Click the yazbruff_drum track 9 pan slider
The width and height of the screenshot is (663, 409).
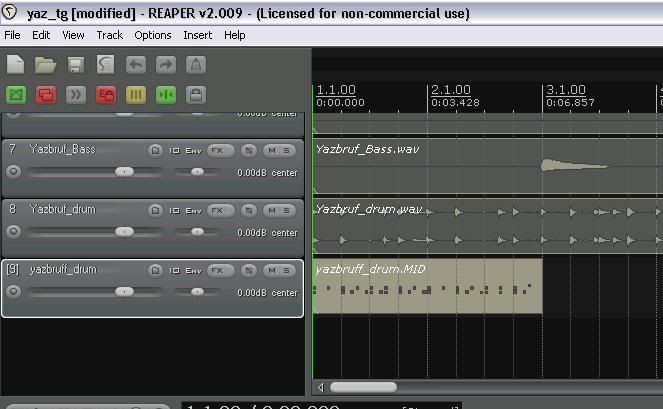coord(197,292)
